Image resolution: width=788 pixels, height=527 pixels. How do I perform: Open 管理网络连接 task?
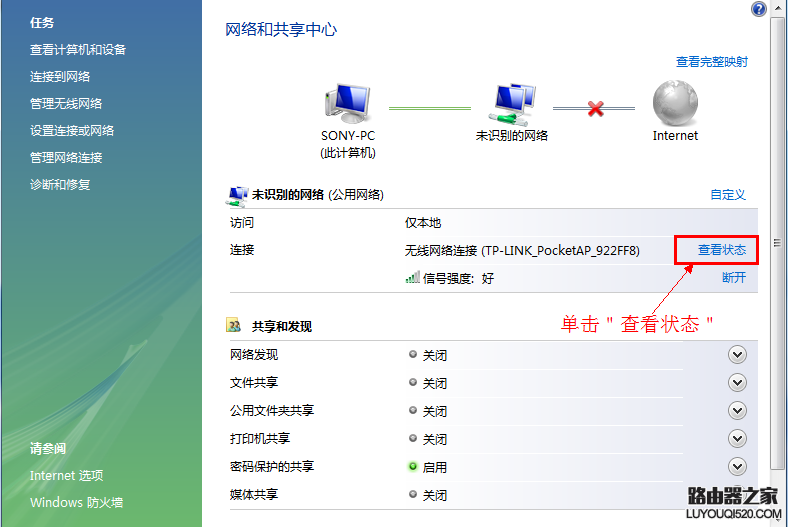[66, 158]
